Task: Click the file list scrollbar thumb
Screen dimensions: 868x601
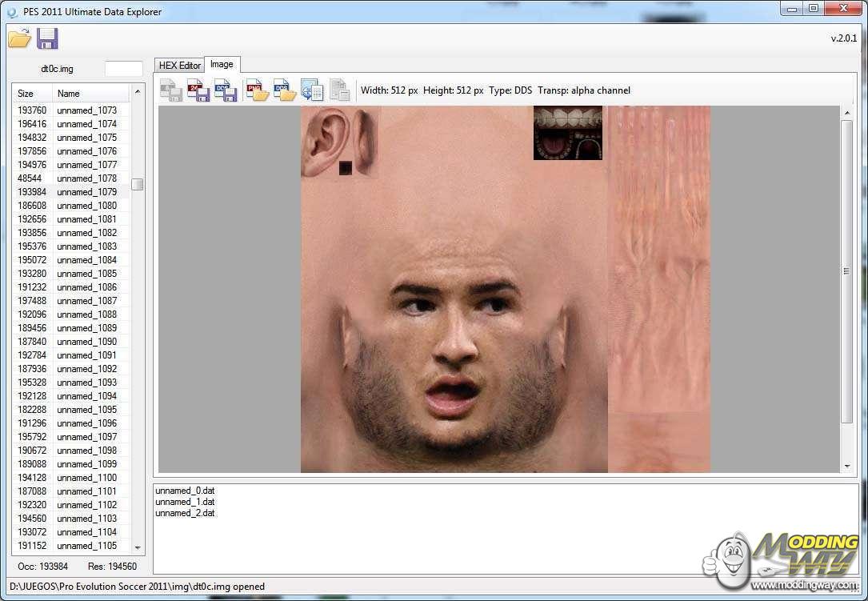Action: 138,185
